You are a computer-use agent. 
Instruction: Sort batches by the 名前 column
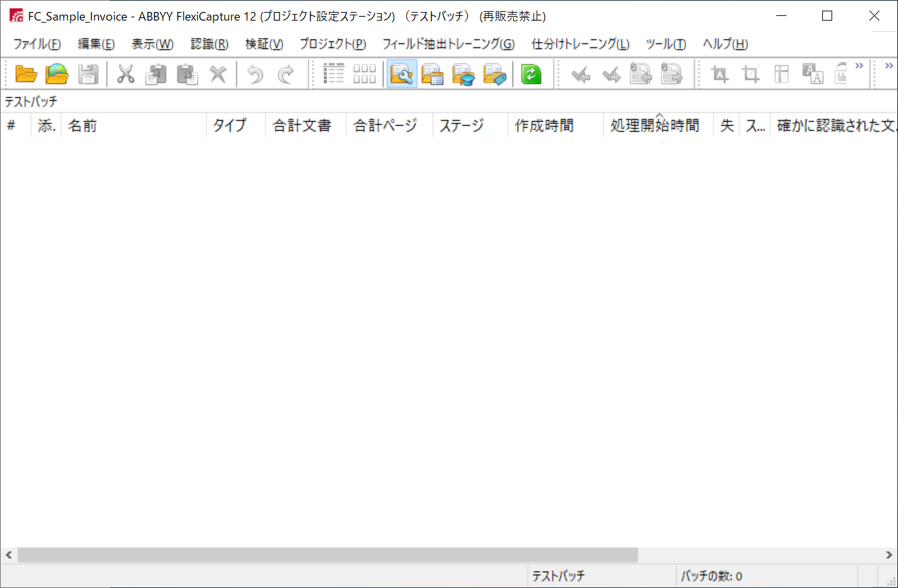coord(82,125)
